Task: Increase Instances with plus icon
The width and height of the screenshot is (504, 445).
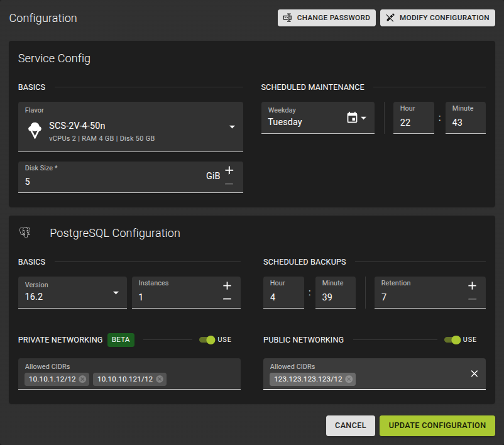Action: click(x=227, y=285)
